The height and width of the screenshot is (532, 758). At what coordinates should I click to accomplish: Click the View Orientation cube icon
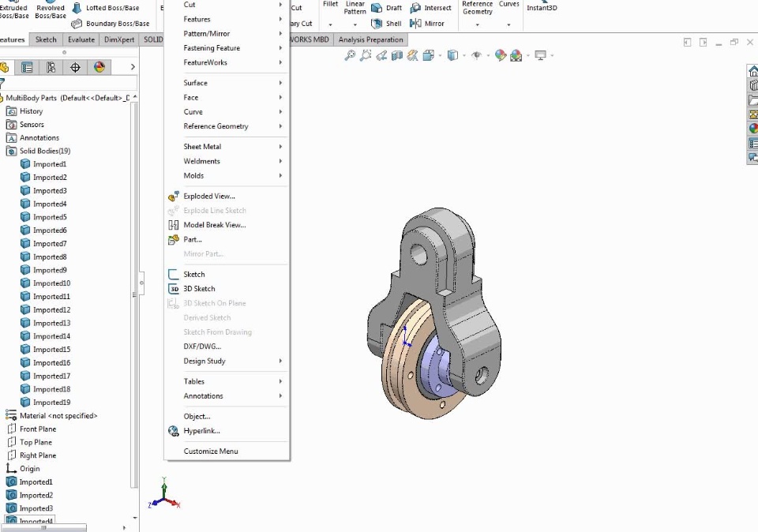428,55
